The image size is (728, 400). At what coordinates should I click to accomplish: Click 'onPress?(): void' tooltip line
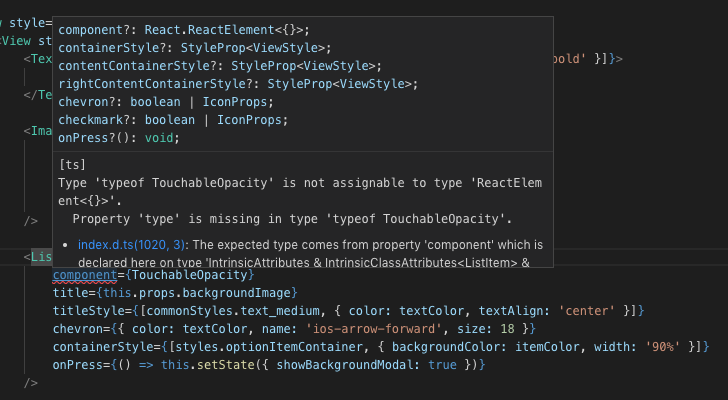[x=119, y=138]
